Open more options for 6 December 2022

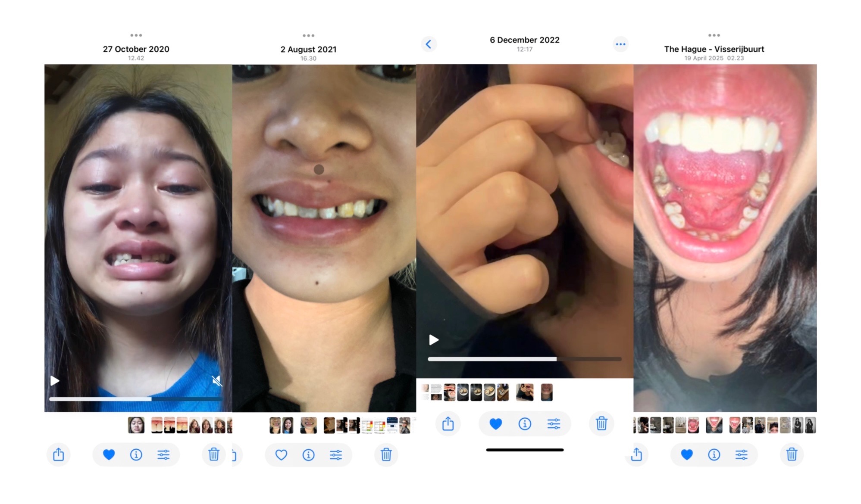[x=620, y=44]
